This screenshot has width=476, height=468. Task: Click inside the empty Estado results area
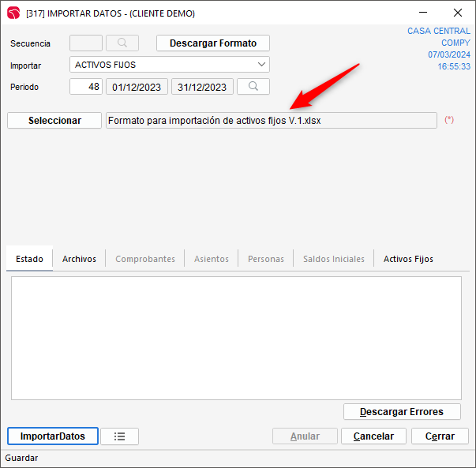[x=236, y=337]
